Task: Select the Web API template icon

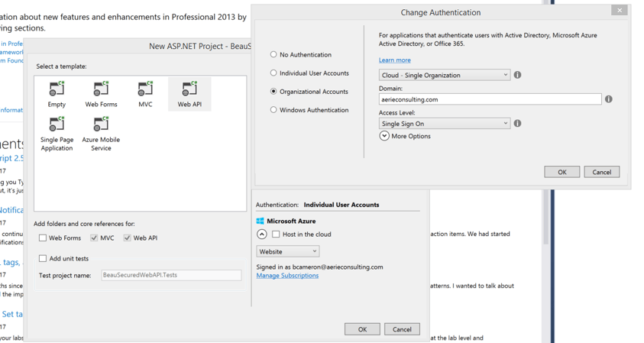Action: (x=189, y=89)
